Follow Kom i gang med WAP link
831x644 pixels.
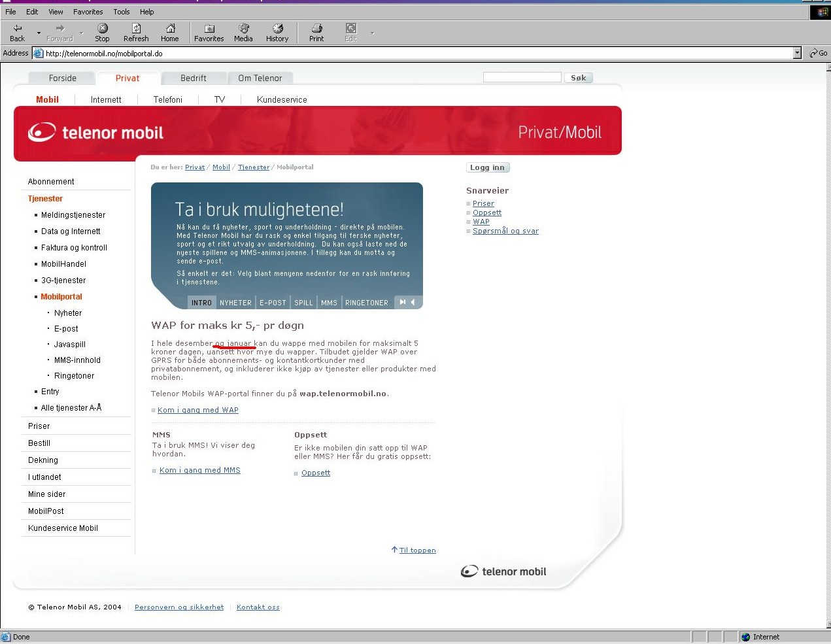(198, 410)
